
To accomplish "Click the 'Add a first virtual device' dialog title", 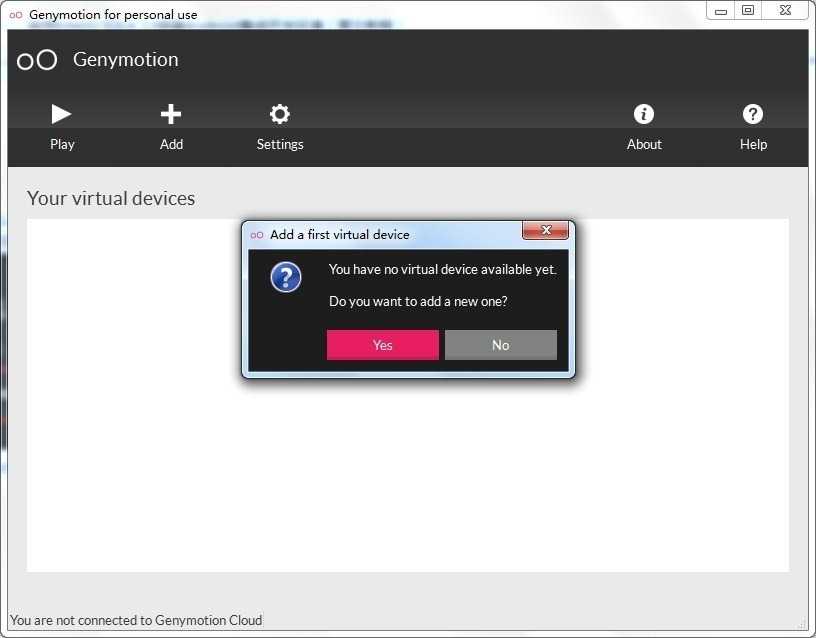I will click(x=339, y=235).
